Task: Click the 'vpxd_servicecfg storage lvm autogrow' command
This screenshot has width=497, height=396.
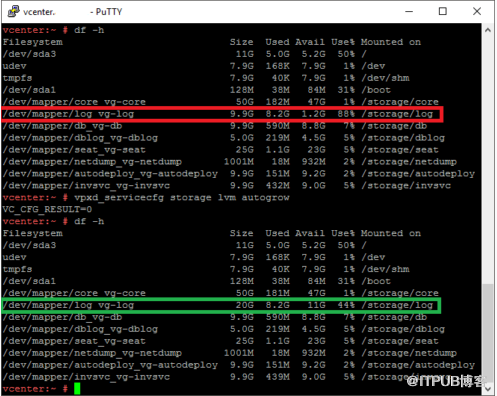Action: (182, 197)
